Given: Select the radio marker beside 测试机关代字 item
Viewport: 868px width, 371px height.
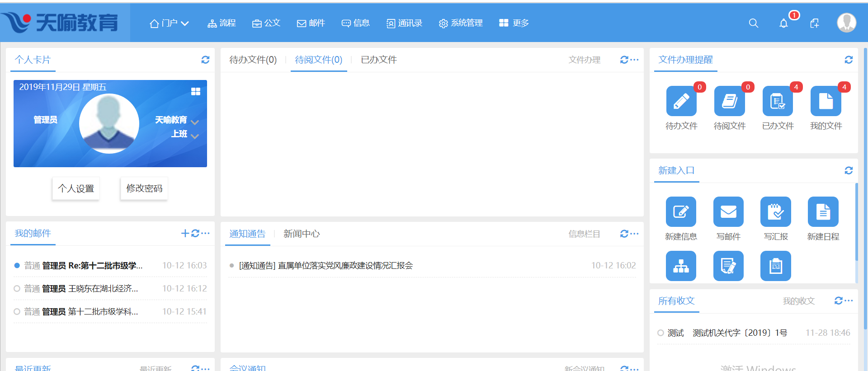Looking at the screenshot, I should (660, 333).
